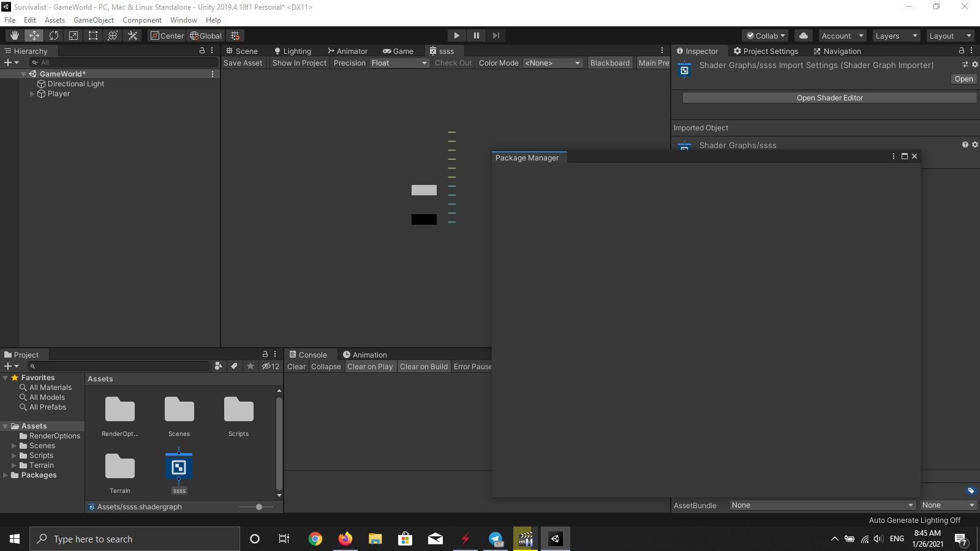This screenshot has height=551, width=980.
Task: Open custom editor tools wrench icon
Action: pyautogui.click(x=132, y=36)
